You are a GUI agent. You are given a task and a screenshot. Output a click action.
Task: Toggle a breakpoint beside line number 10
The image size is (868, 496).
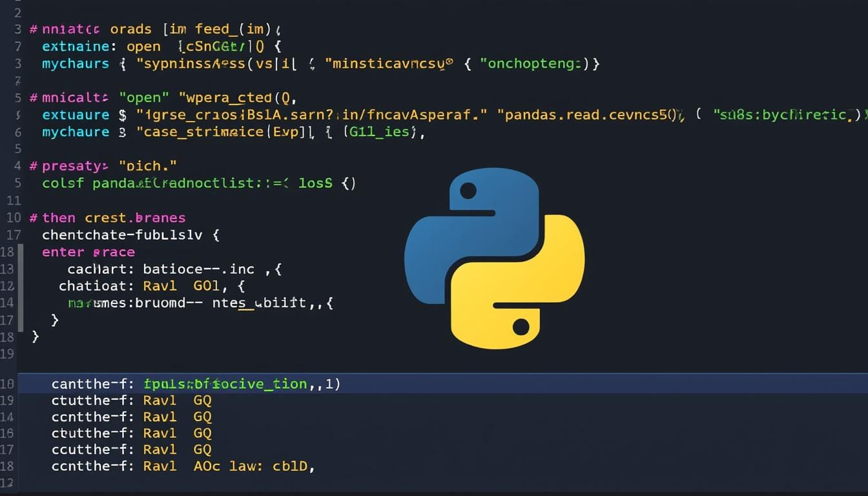pyautogui.click(x=13, y=218)
